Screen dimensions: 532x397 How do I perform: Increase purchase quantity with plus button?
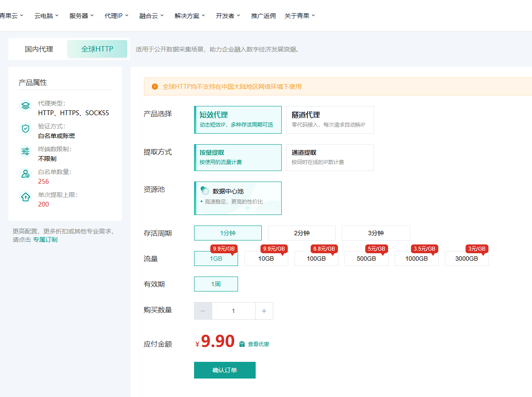[264, 311]
